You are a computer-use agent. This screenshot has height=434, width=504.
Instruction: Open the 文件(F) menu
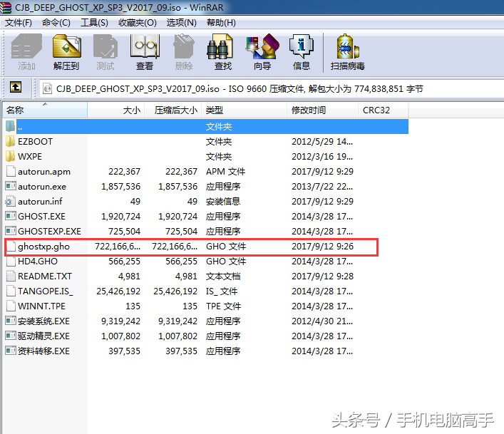click(x=19, y=23)
